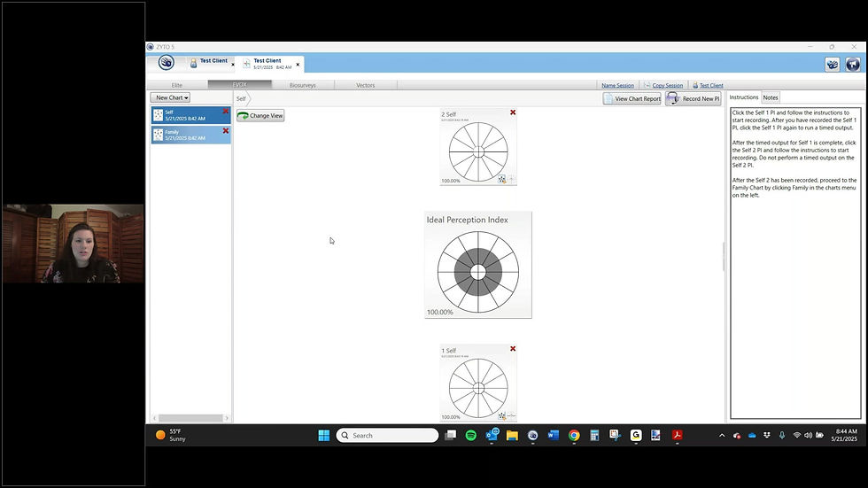Click the Change View button

pyautogui.click(x=260, y=116)
